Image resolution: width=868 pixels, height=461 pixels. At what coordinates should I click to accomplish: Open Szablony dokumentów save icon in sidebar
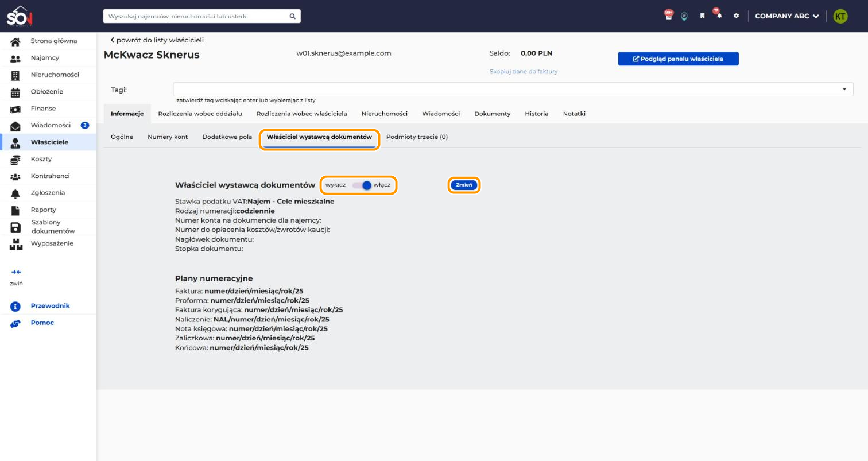(15, 227)
